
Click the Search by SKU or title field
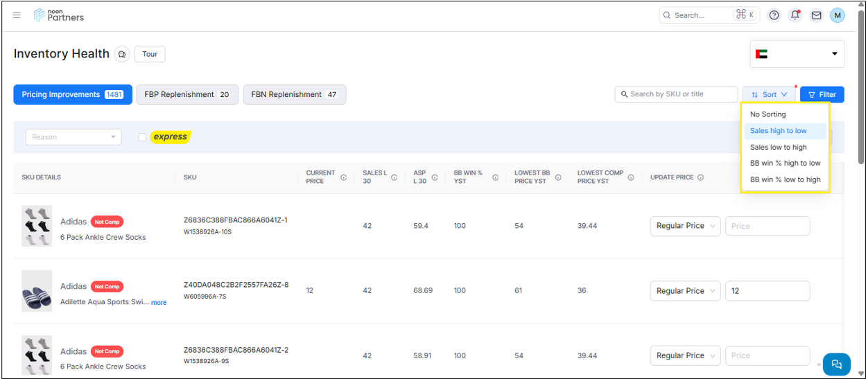pyautogui.click(x=676, y=94)
